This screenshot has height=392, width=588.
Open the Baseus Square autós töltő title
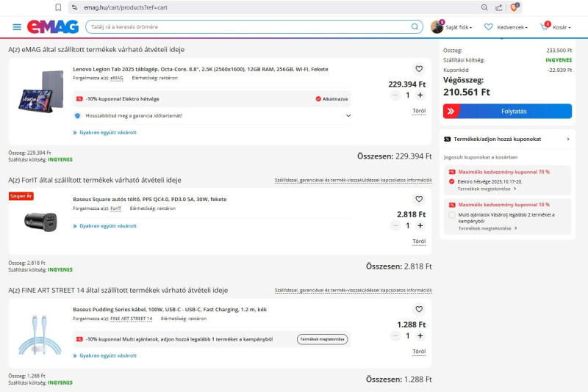(x=150, y=199)
